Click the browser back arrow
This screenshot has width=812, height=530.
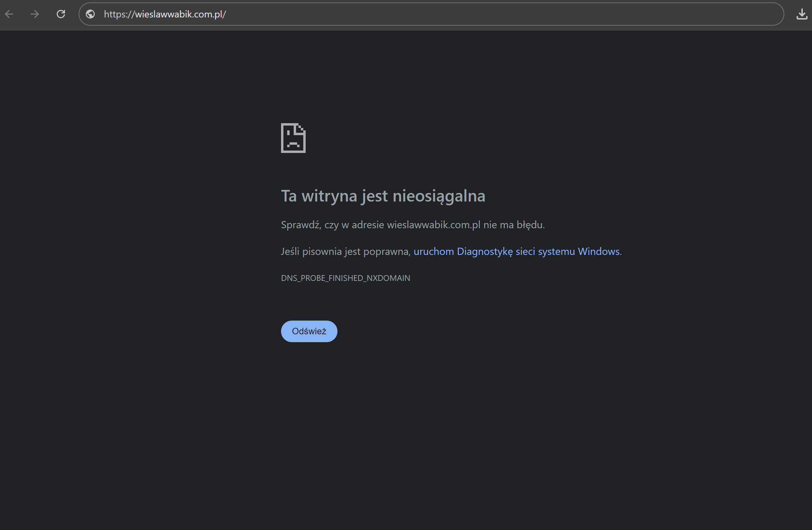[x=9, y=14]
